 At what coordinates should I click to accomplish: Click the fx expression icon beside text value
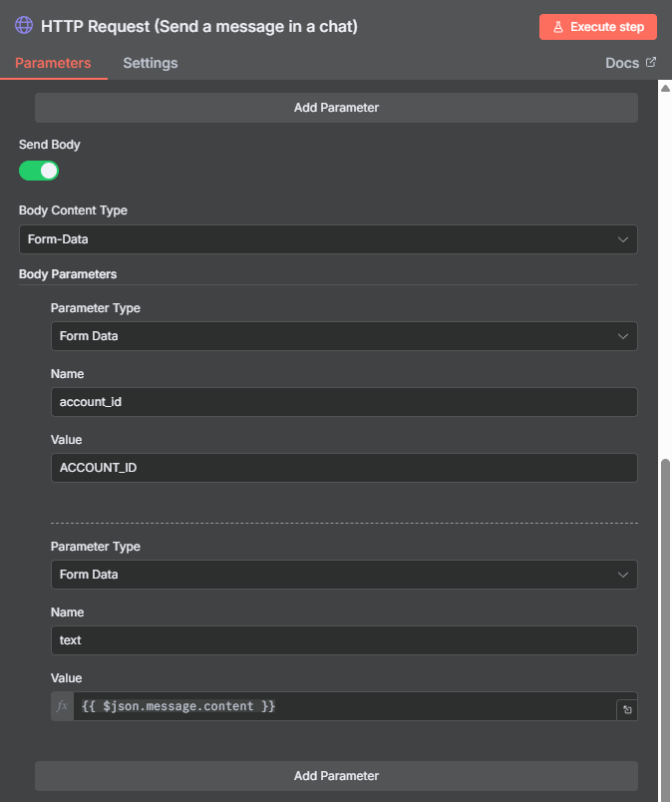pos(63,706)
